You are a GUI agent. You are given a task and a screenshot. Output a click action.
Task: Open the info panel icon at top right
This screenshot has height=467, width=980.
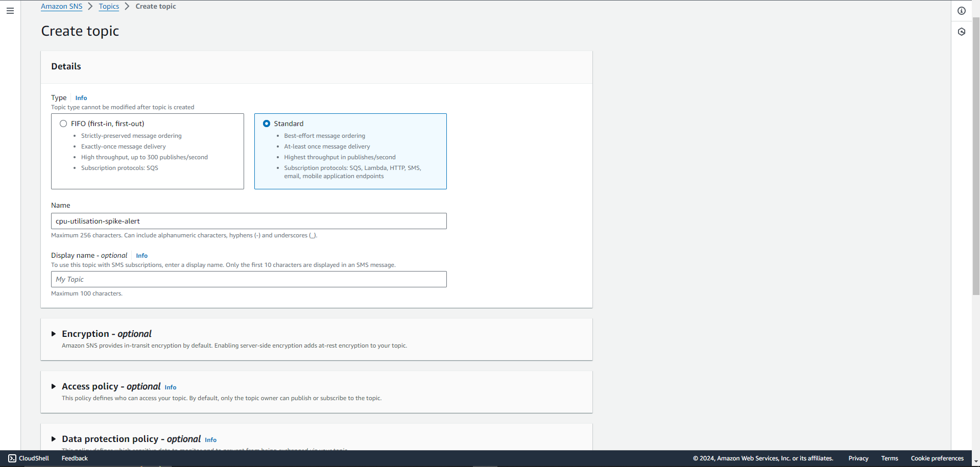tap(962, 11)
